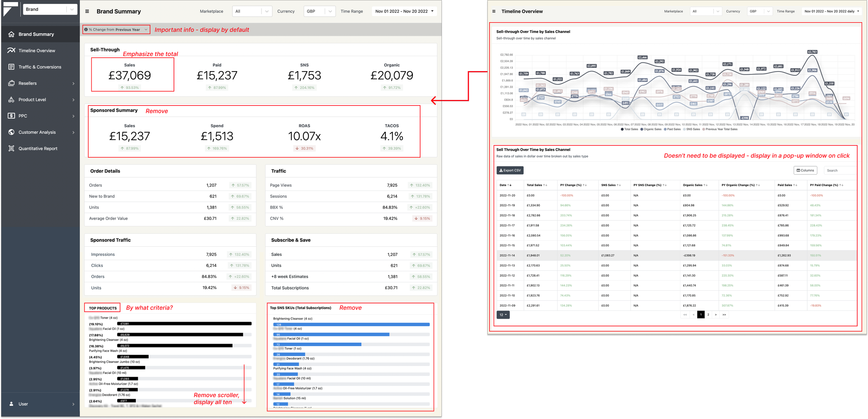Click the Timeline Overview chart icon in sidebar
The width and height of the screenshot is (868, 419).
point(11,50)
